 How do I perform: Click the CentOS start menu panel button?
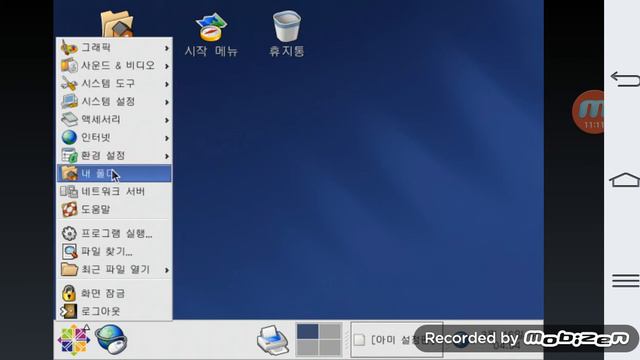[x=73, y=340]
